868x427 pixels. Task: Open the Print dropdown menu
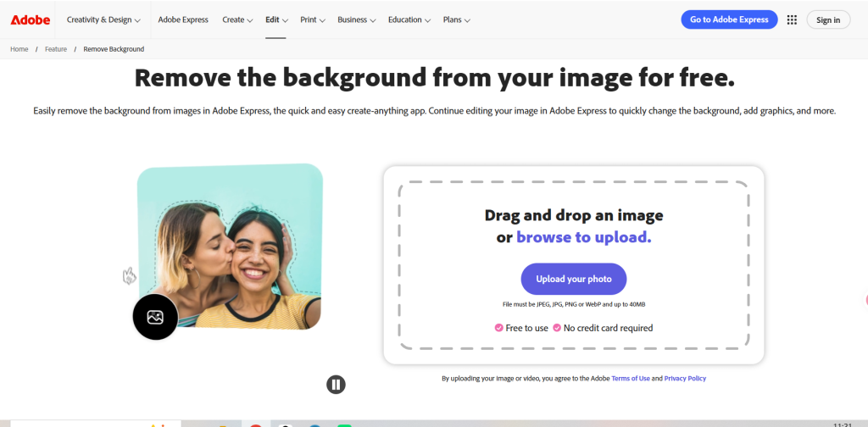click(313, 19)
